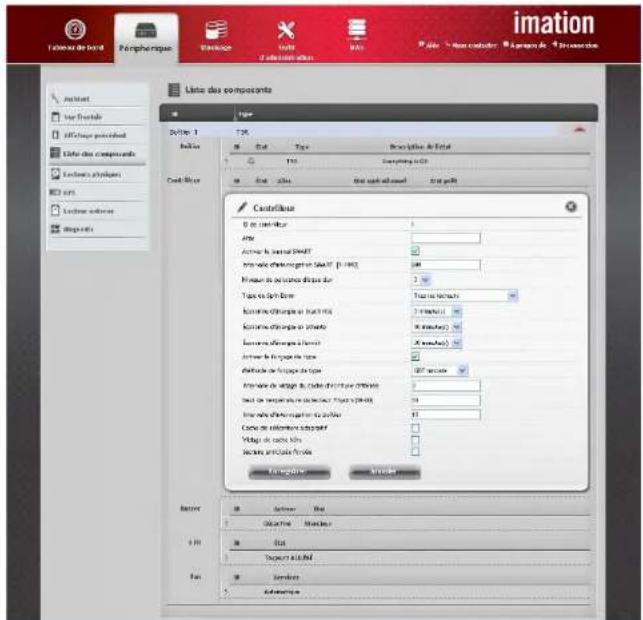Image resolution: width=643 pixels, height=620 pixels.
Task: Select Vue frontale in sidebar menu
Action: [x=82, y=117]
